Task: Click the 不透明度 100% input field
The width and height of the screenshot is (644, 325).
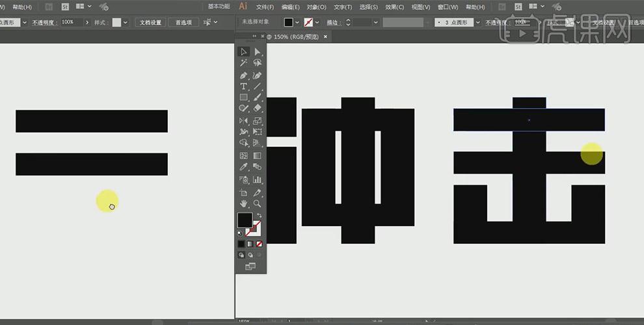Action: tap(69, 22)
